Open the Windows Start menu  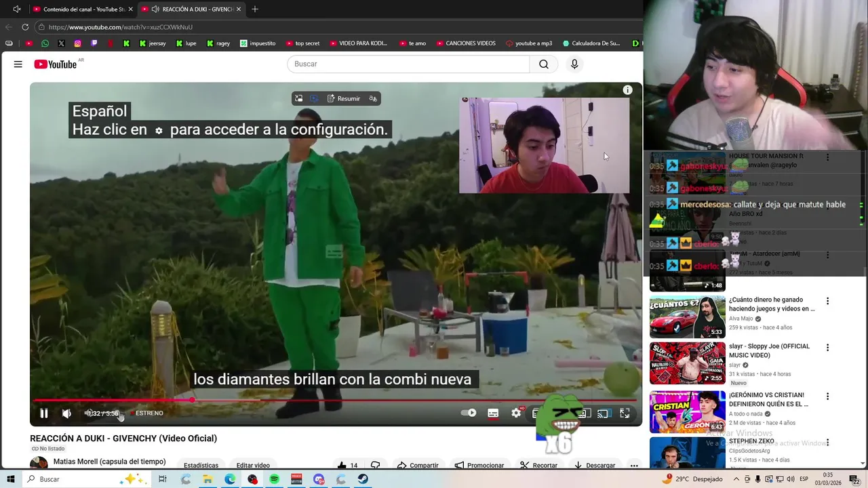[x=10, y=479]
